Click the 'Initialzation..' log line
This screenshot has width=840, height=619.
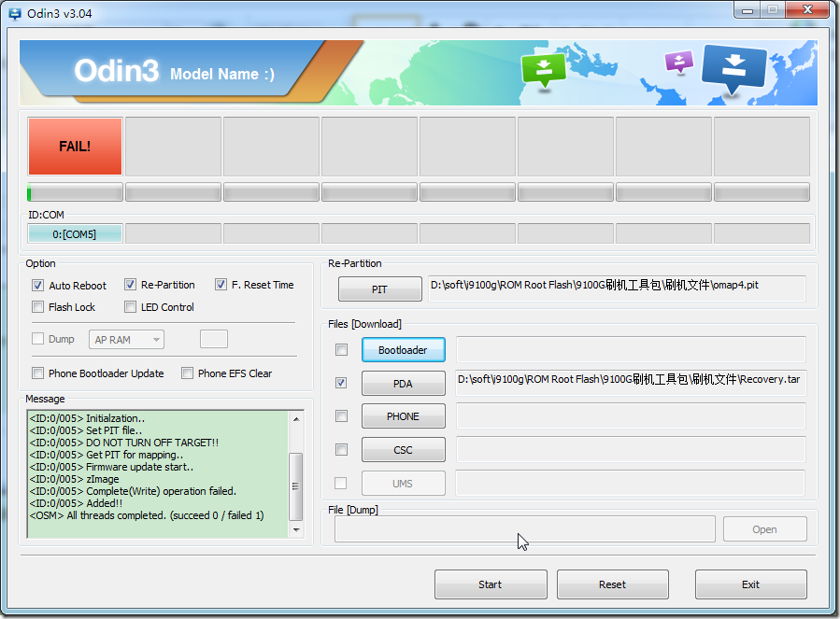coord(87,418)
